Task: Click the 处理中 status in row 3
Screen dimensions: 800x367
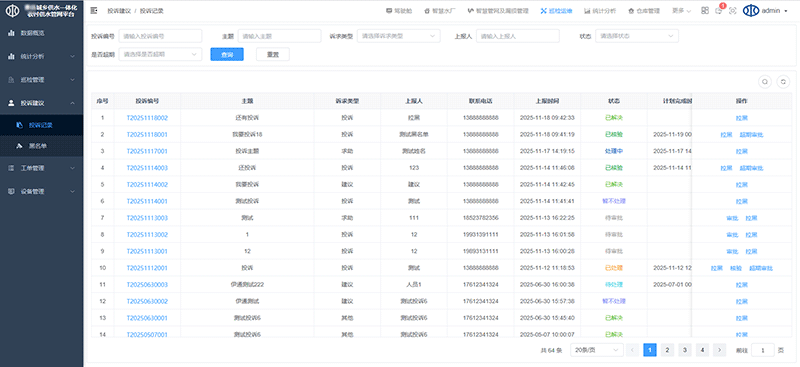Action: click(x=614, y=151)
